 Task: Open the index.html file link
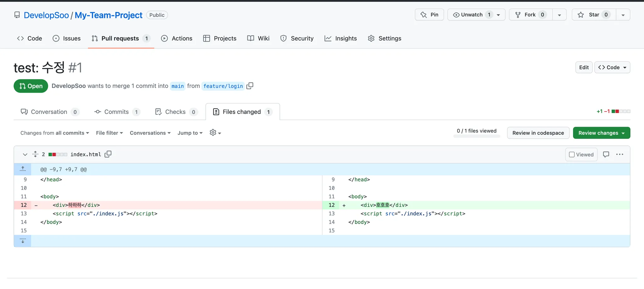(x=86, y=154)
